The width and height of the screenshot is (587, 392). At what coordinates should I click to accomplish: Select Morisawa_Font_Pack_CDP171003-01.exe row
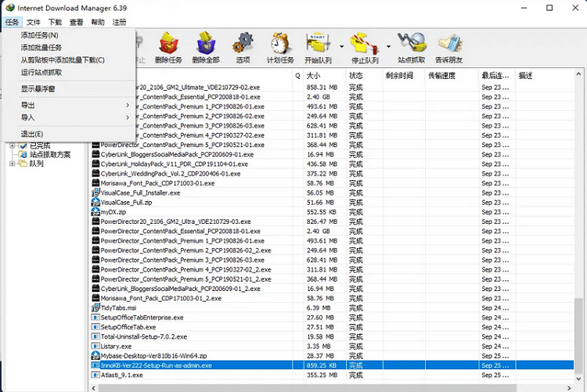point(332,183)
